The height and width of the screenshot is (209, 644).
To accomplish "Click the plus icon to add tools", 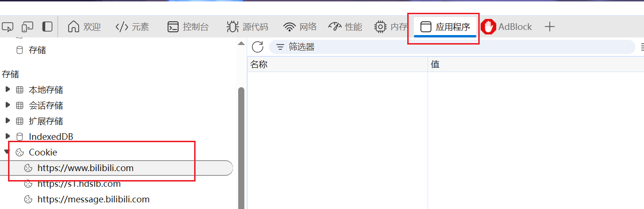I will (549, 27).
